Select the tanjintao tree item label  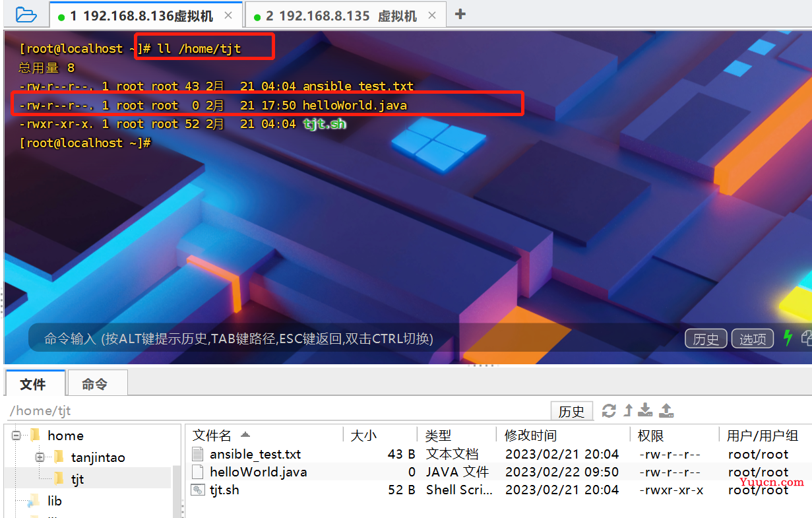point(98,457)
